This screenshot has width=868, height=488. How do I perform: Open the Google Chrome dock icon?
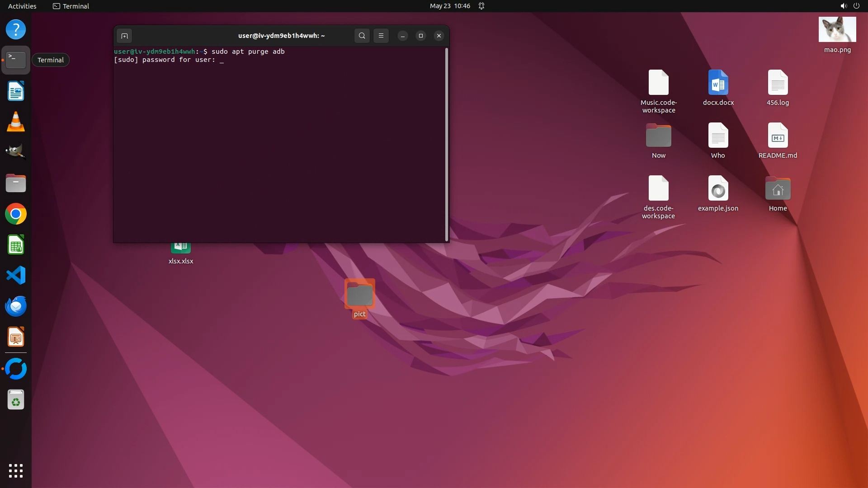click(x=16, y=214)
